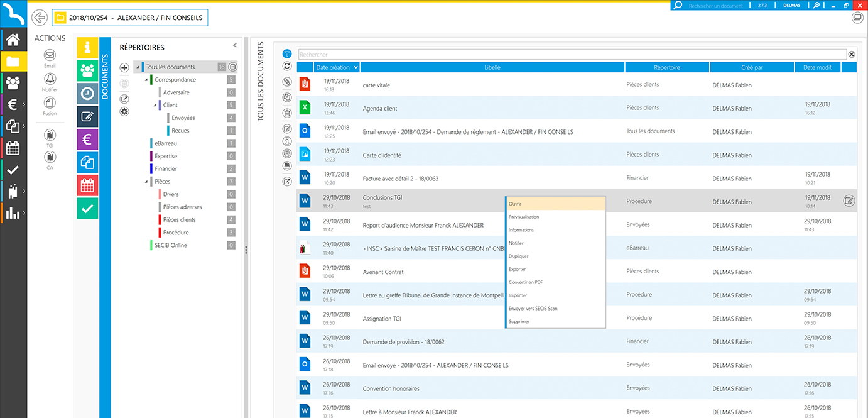868x418 pixels.
Task: Click the back arrow next to dossier title
Action: point(40,18)
